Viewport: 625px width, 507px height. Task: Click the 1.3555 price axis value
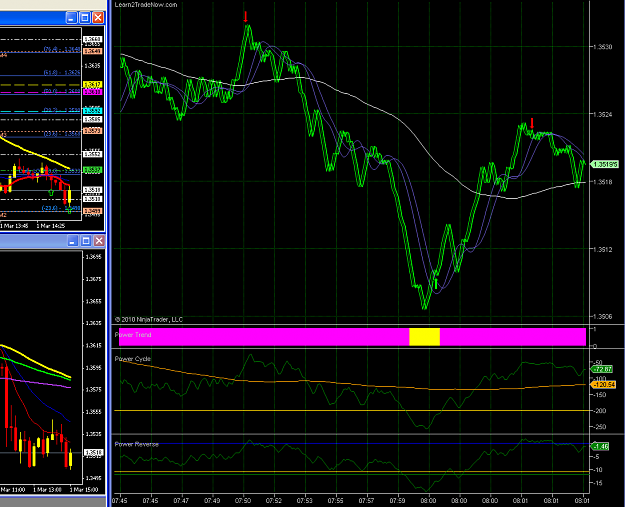94,412
